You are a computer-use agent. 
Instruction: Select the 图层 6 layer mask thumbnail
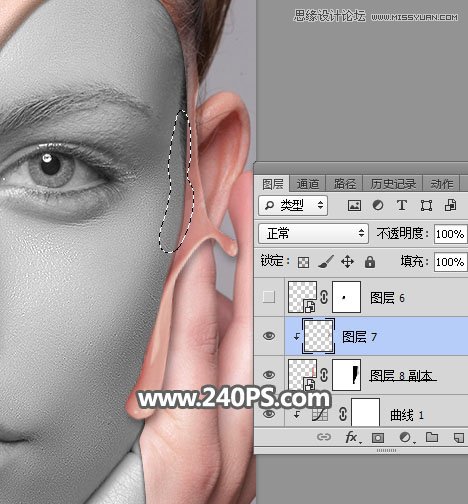pos(346,297)
